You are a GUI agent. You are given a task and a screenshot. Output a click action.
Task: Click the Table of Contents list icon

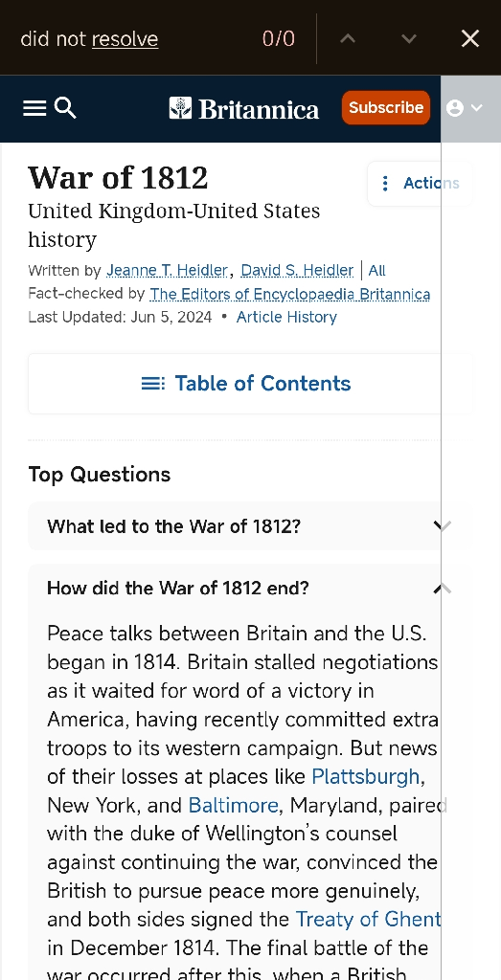coord(153,383)
